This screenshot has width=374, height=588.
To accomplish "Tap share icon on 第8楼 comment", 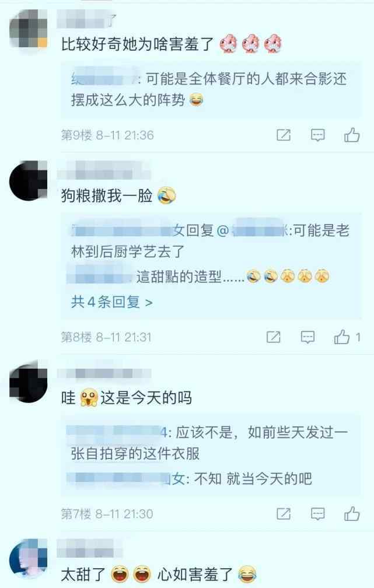I will tap(274, 337).
